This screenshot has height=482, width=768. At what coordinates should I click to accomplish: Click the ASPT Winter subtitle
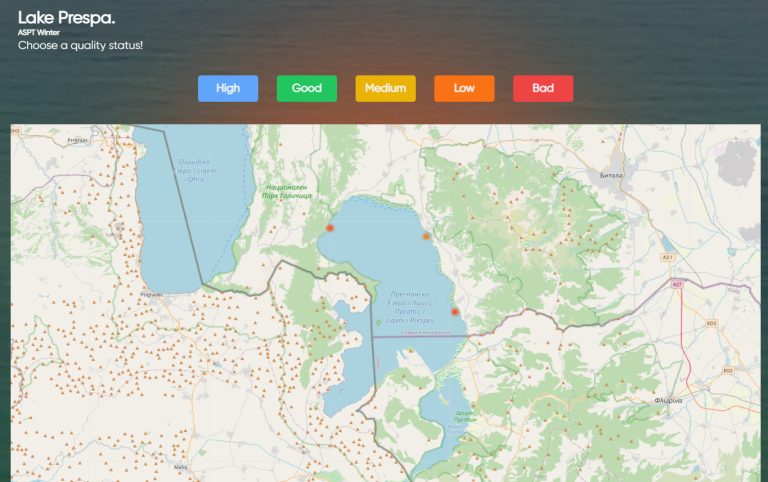click(39, 32)
